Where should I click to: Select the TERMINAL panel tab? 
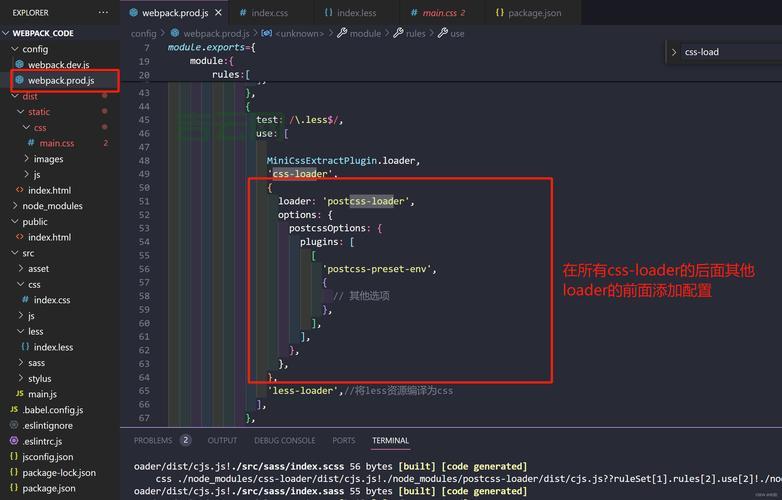tap(390, 441)
